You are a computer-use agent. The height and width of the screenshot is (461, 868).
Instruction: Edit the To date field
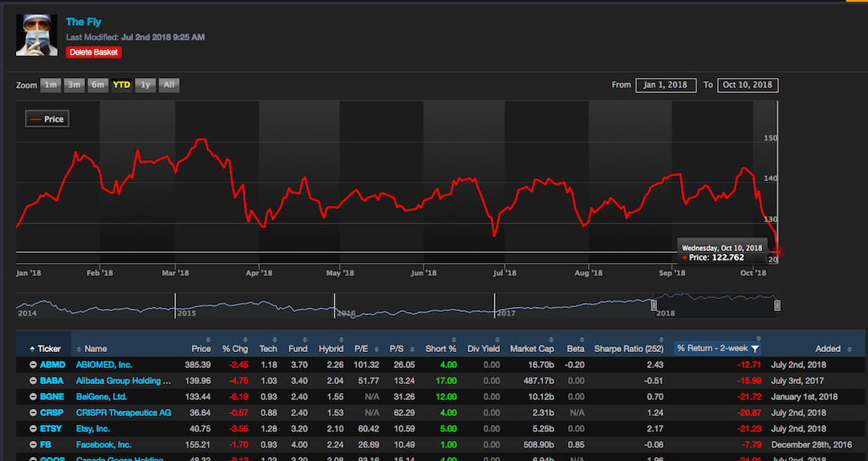tap(748, 85)
